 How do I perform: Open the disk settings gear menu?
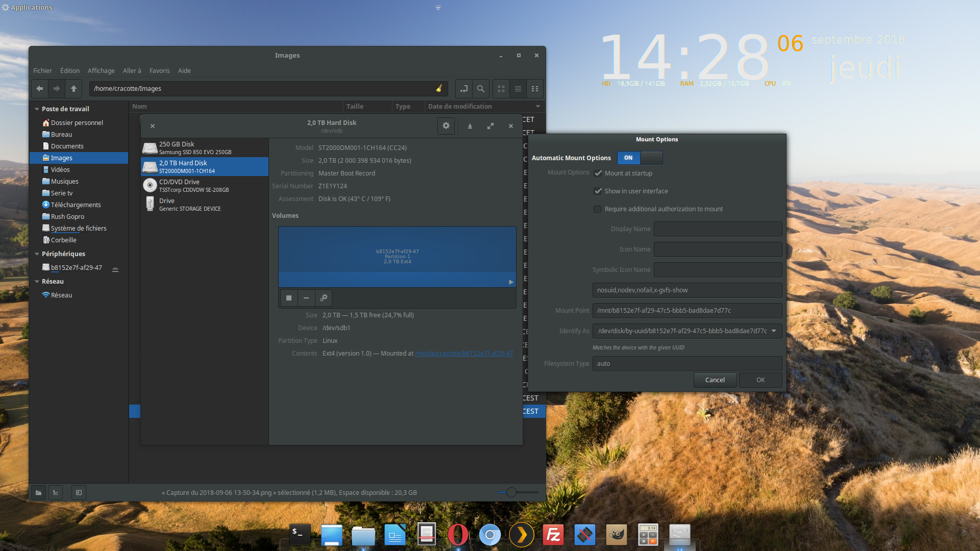446,126
